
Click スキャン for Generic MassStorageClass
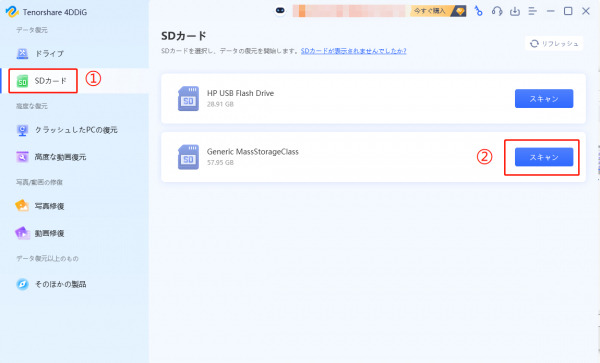tap(544, 157)
